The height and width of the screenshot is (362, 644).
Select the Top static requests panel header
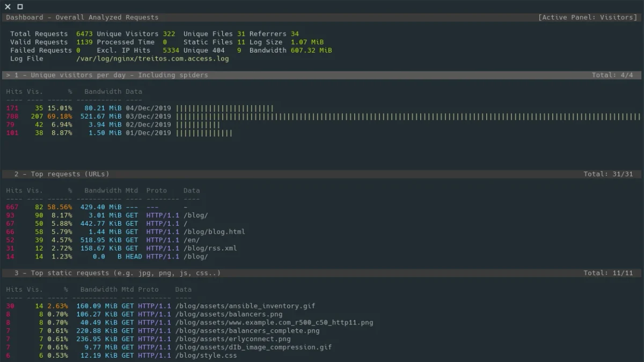(322, 273)
